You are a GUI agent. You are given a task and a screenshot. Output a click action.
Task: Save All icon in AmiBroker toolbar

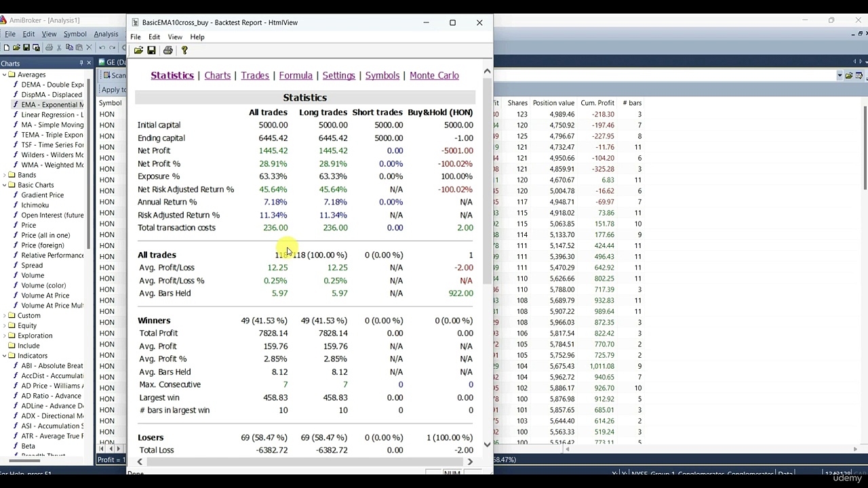(x=36, y=47)
